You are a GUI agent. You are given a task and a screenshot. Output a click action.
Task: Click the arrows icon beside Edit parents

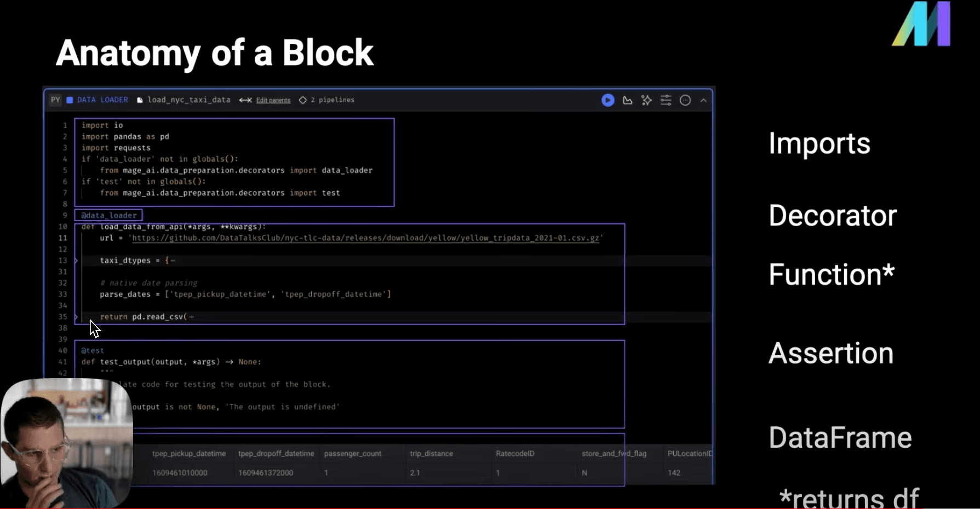point(245,100)
